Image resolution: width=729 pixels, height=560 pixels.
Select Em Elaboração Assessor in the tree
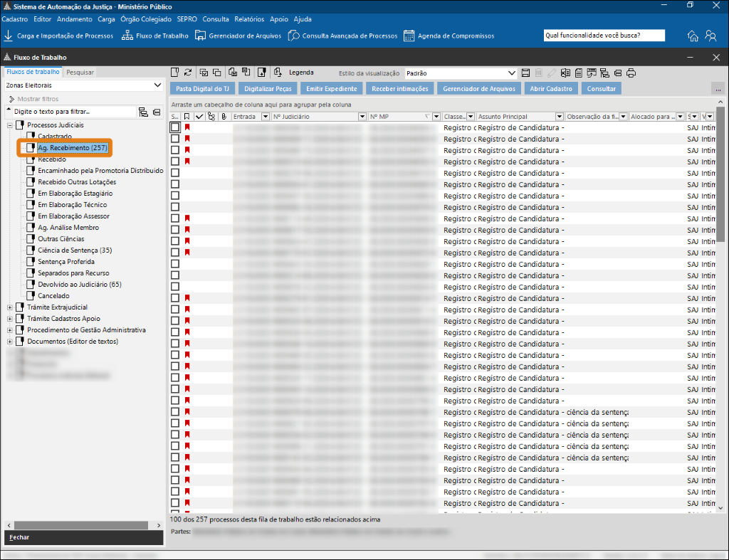(x=73, y=216)
